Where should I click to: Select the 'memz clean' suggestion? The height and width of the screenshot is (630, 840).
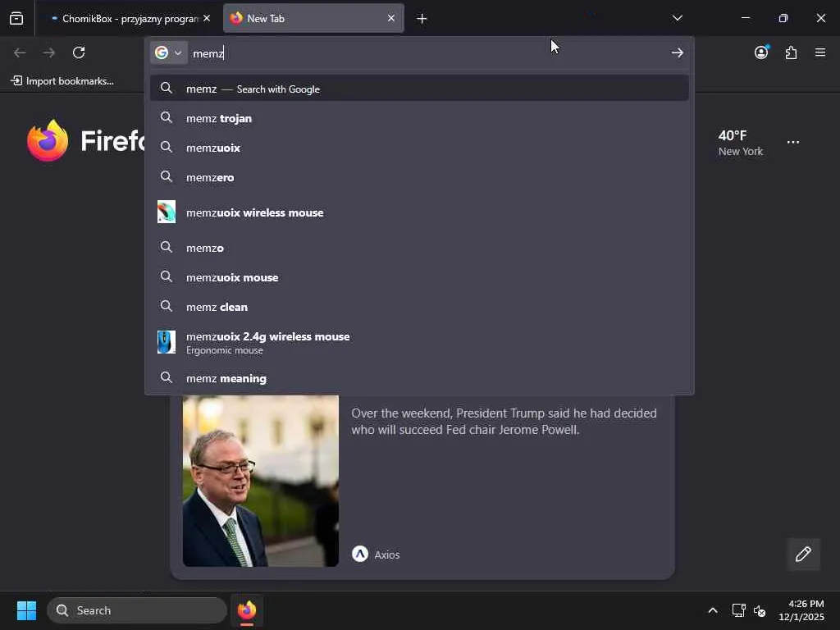(419, 307)
